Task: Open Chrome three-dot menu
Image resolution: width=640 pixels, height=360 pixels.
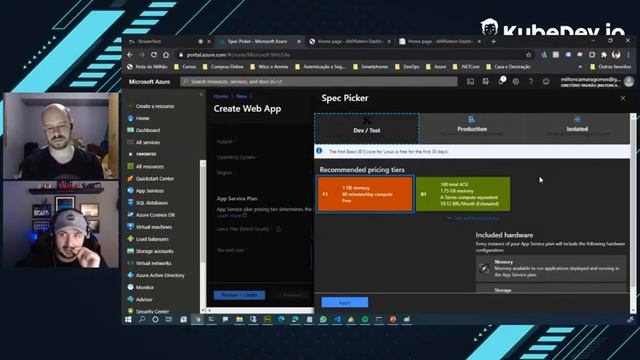Action: (629, 54)
